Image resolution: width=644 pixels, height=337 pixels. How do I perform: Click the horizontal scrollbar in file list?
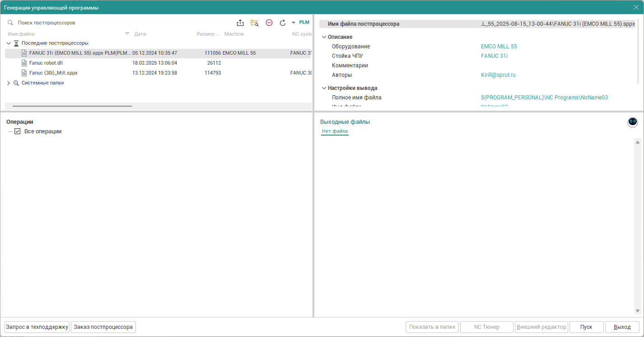[72, 106]
